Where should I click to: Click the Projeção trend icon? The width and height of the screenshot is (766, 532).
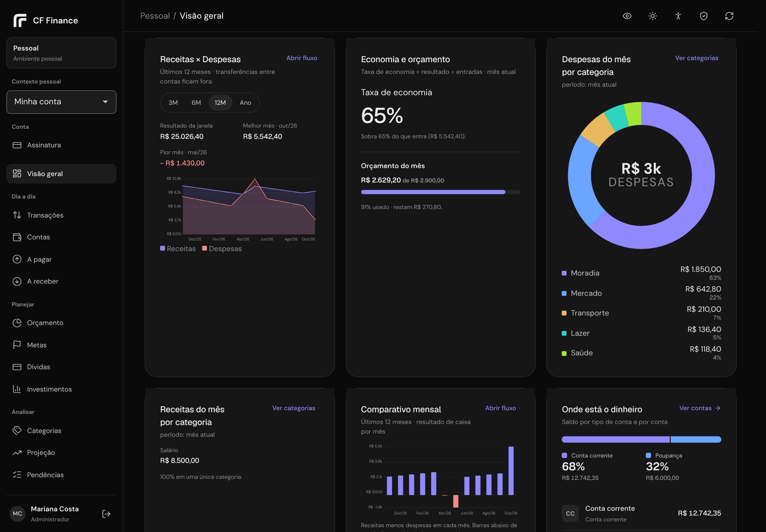(x=17, y=453)
